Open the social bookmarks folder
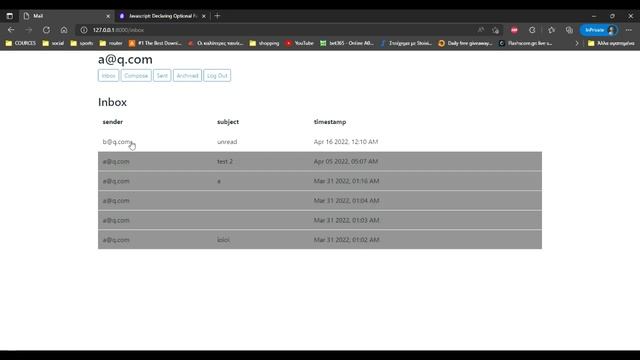This screenshot has width=640, height=360. tap(53, 43)
